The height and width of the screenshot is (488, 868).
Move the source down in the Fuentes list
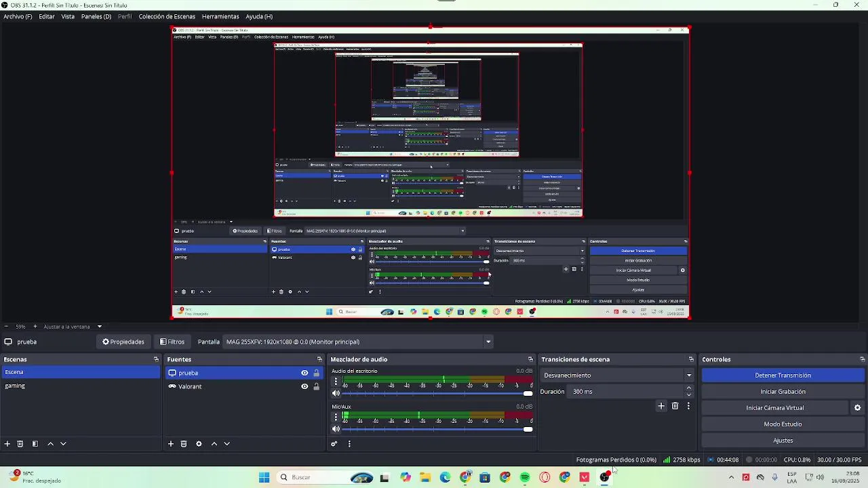pos(227,444)
